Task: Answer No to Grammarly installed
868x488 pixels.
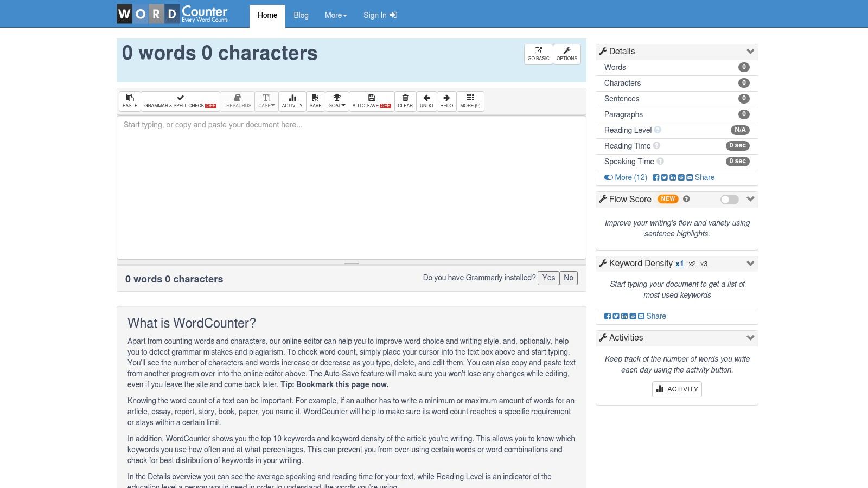Action: [569, 278]
